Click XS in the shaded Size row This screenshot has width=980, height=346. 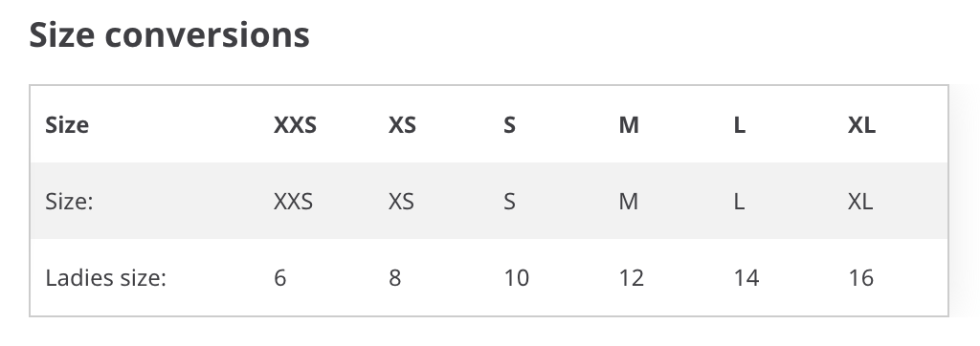401,202
